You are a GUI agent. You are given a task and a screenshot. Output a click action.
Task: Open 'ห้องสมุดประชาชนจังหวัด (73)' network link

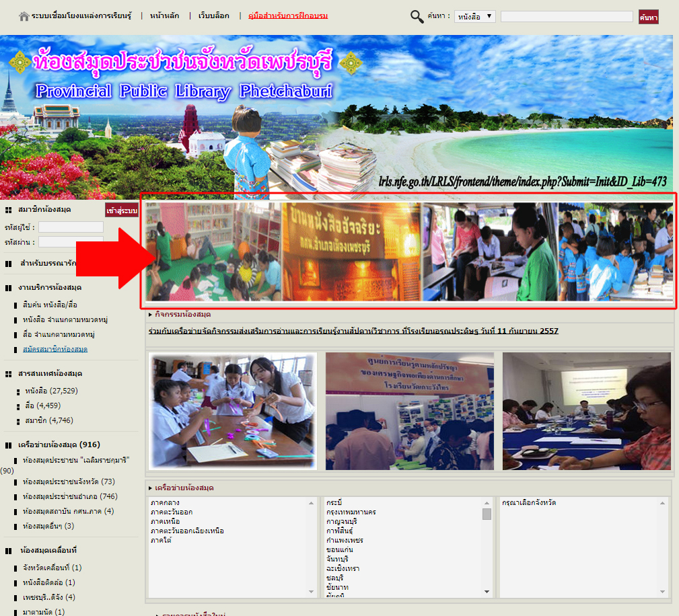(x=69, y=482)
